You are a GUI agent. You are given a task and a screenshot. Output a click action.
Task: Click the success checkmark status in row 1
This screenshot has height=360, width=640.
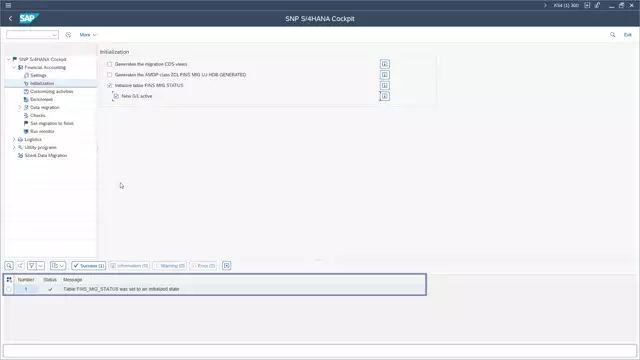tap(50, 289)
